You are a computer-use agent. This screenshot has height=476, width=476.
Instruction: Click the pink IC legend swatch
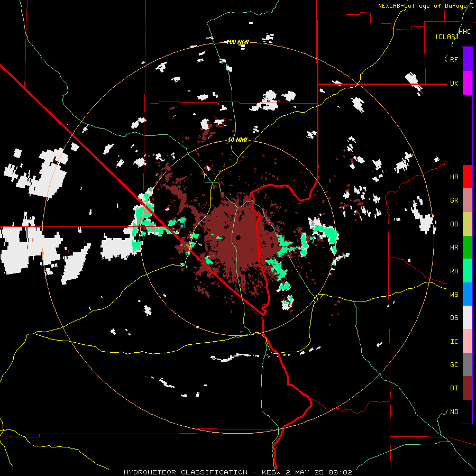tap(467, 341)
